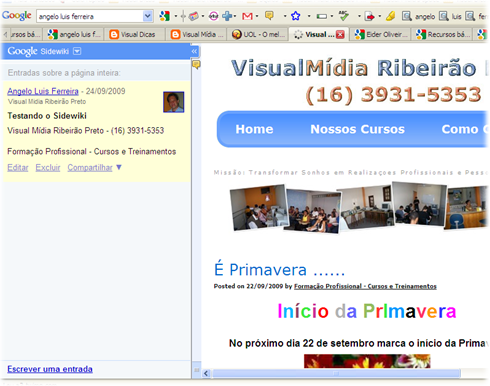Find the word 'angelo' on page
The image size is (490, 386).
[418, 16]
